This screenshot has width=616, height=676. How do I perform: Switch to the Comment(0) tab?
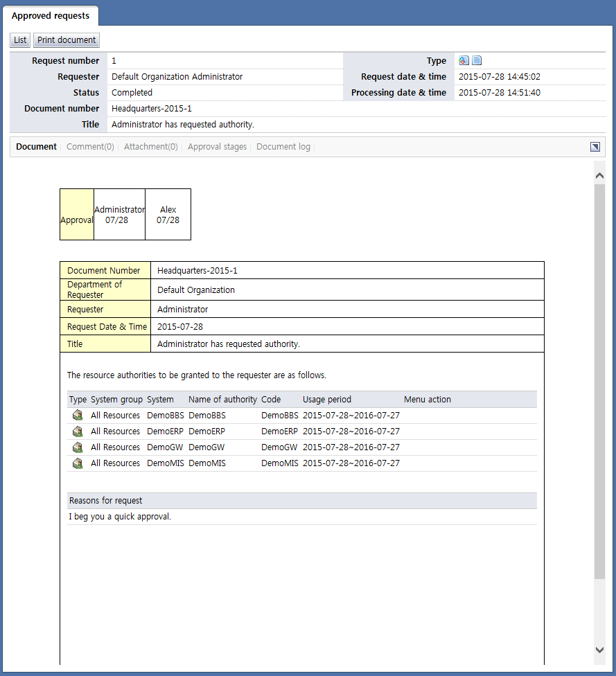[90, 147]
